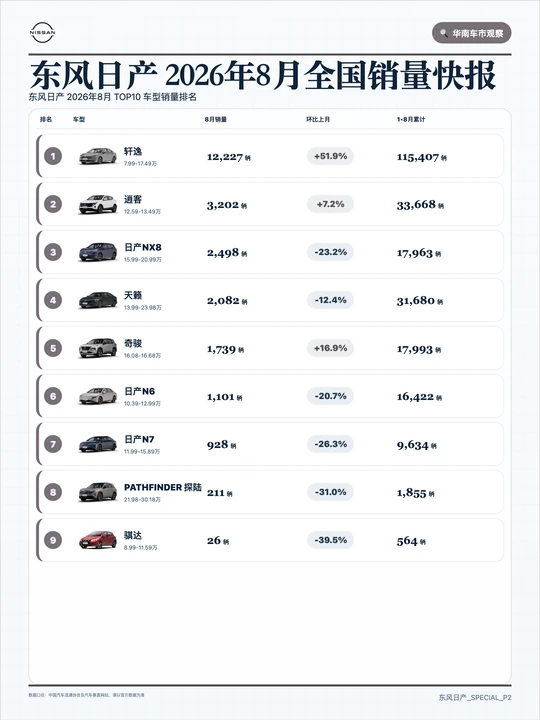Screen dimensions: 540x720
Task: Select the rank 4 circle badge
Action: [53, 300]
